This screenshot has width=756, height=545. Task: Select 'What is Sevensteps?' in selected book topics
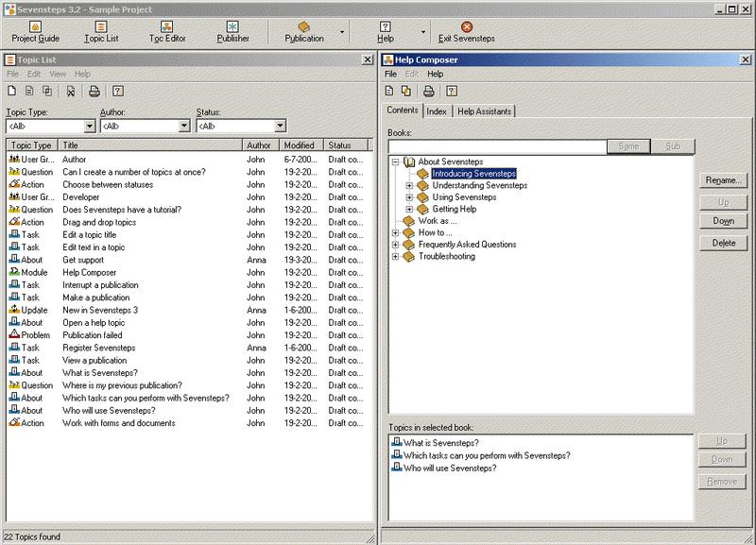pos(436,443)
